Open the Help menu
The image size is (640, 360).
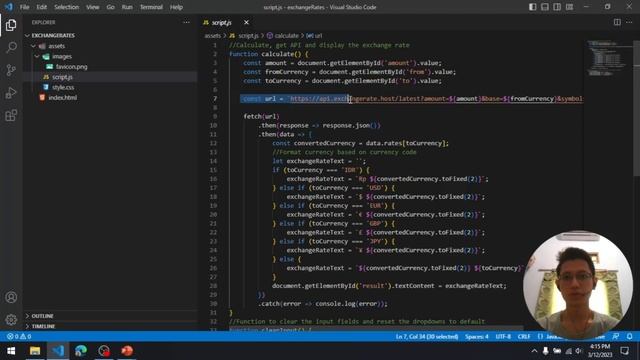point(176,7)
